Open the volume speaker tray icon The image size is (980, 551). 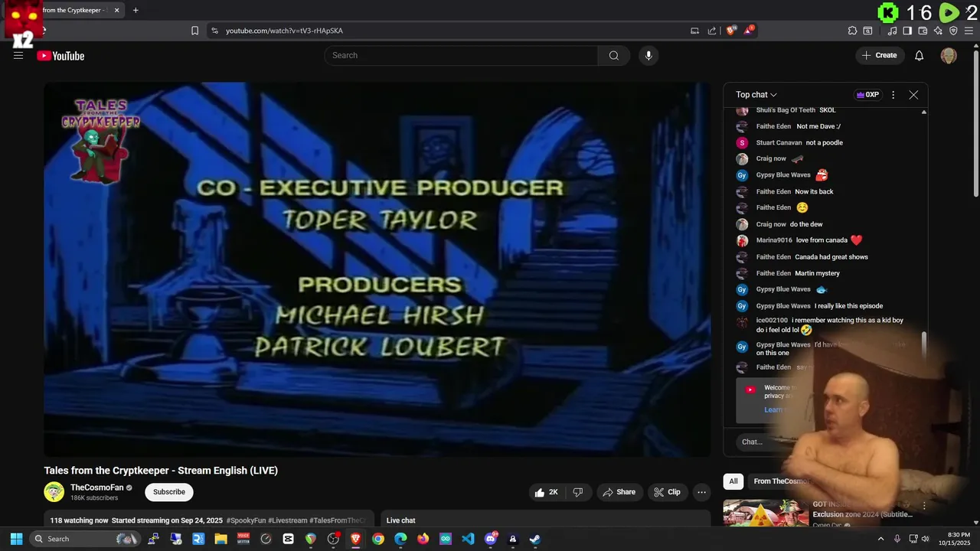tap(926, 539)
